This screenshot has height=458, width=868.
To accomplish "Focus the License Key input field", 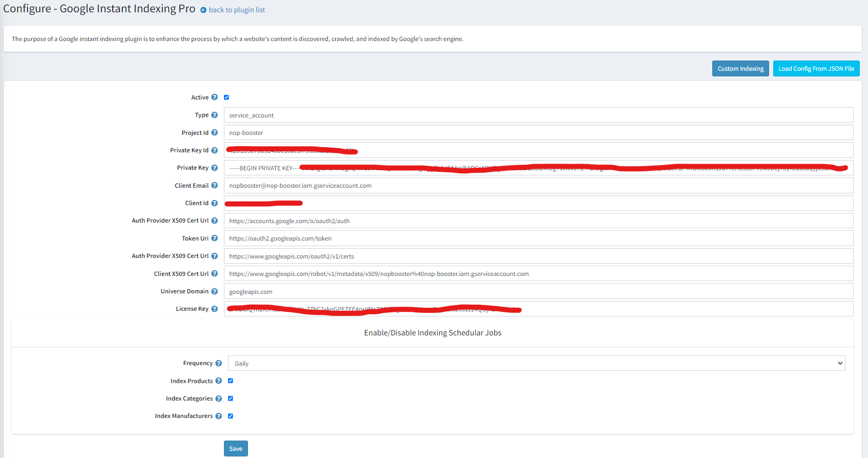I will click(x=539, y=309).
